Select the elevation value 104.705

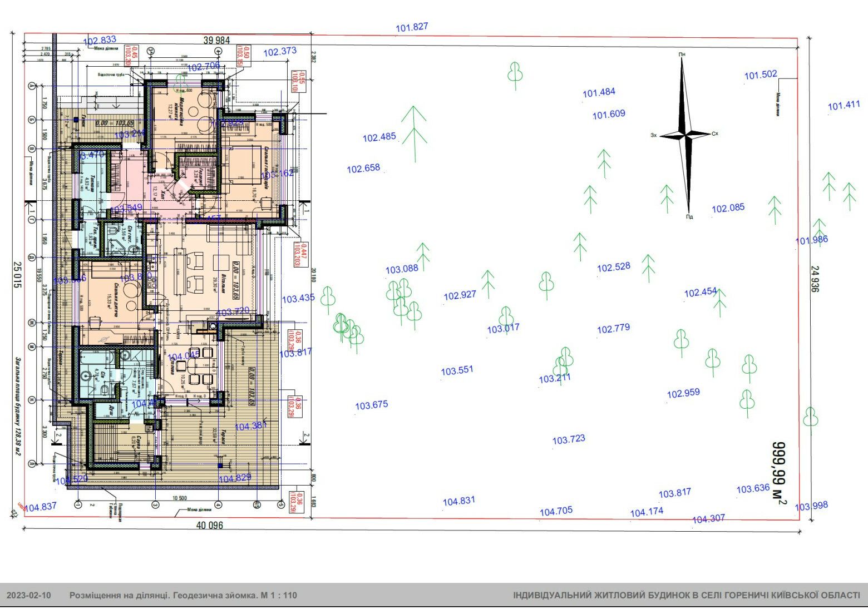[556, 511]
